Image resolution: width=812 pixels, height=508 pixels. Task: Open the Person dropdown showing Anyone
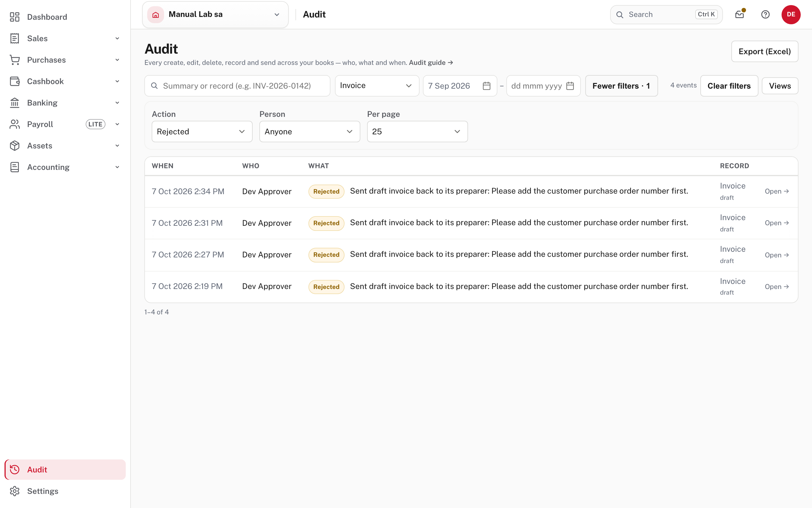click(x=310, y=131)
